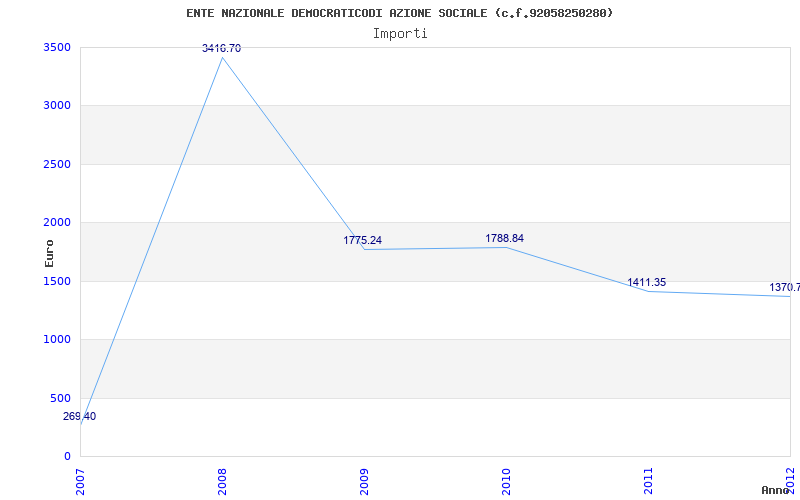
Task: Click the 2012 data label at right edge
Action: point(785,287)
